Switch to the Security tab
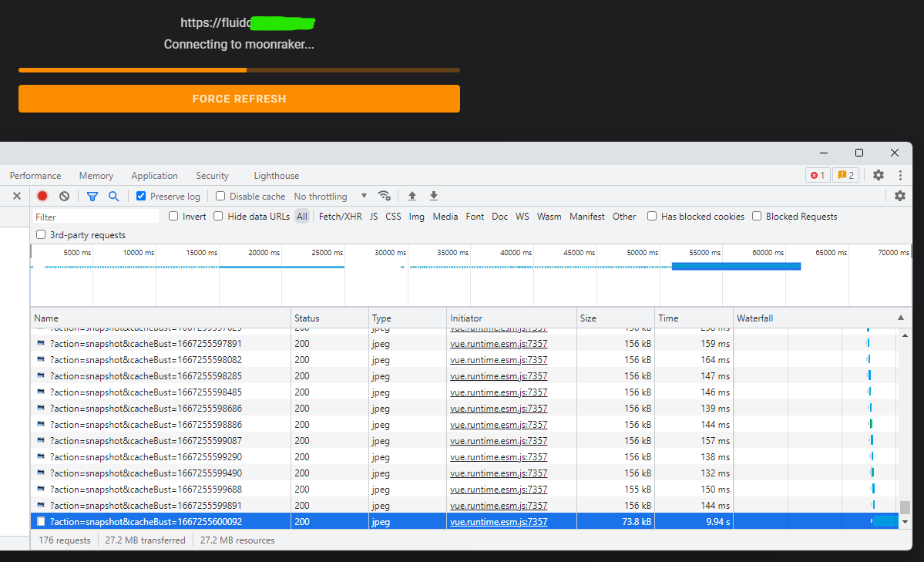Viewport: 924px width, 562px height. pos(212,176)
